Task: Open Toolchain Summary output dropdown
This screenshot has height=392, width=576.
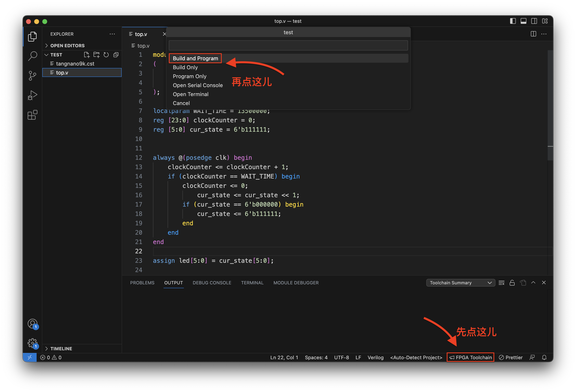Action: [460, 283]
